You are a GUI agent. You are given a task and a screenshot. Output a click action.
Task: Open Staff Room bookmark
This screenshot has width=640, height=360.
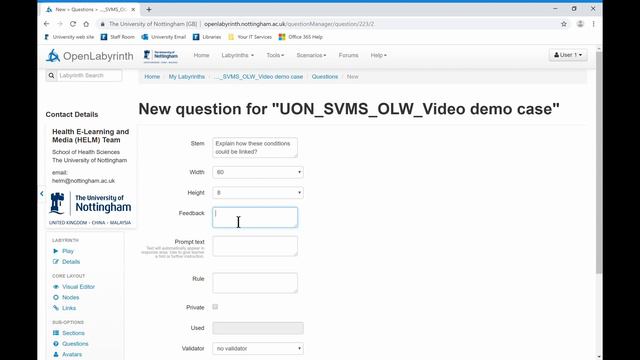coord(117,37)
